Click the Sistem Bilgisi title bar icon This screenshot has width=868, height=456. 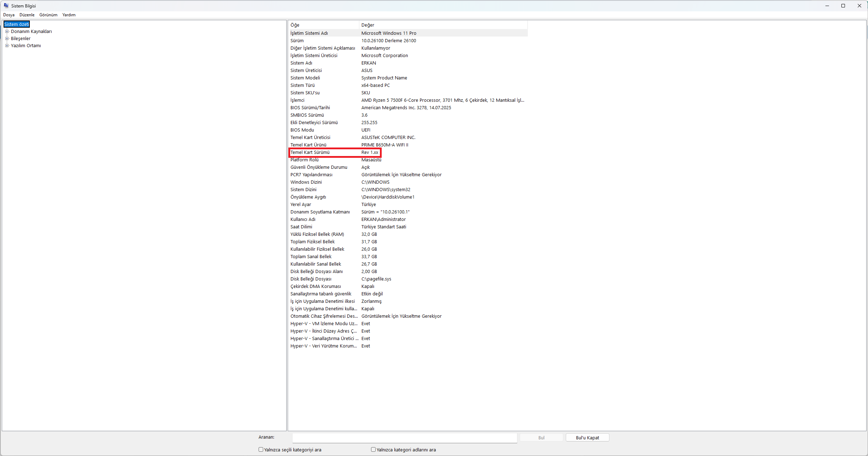click(6, 6)
